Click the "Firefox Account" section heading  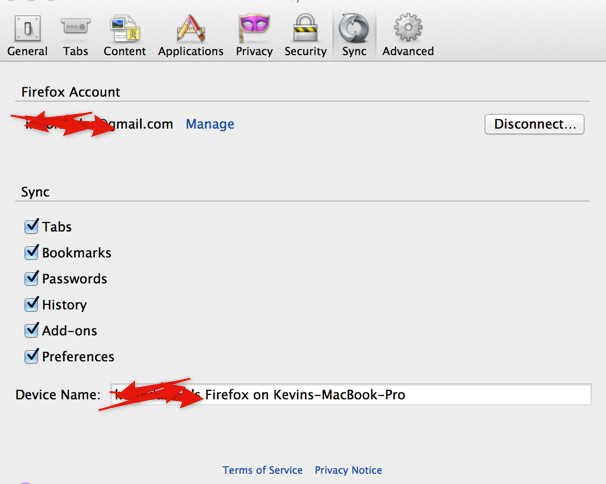coord(70,92)
